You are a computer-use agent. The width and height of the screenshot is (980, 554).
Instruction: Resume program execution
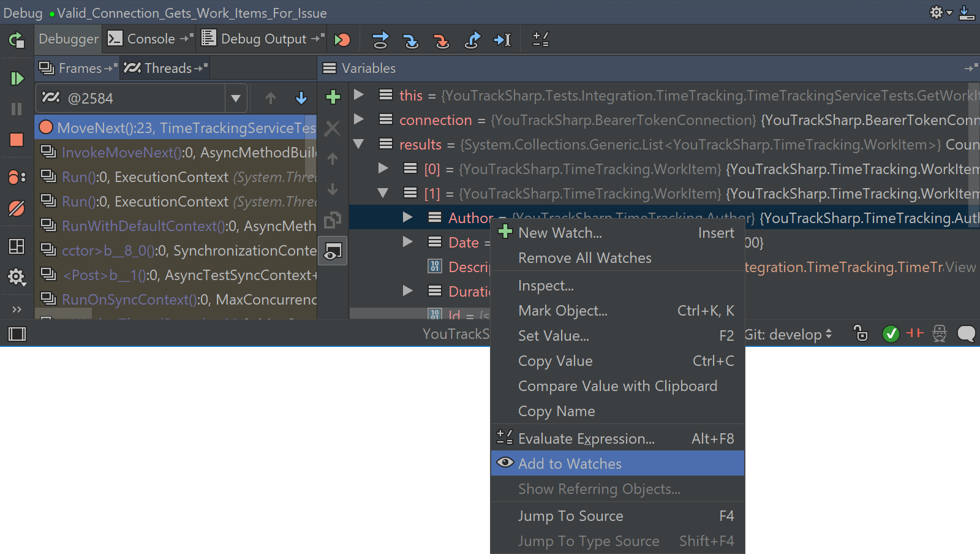(17, 78)
